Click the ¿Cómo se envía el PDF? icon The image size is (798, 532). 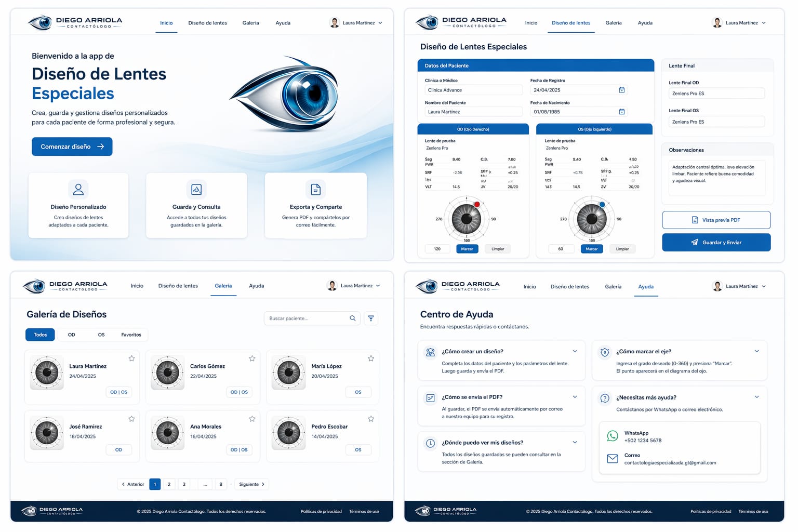tap(430, 398)
